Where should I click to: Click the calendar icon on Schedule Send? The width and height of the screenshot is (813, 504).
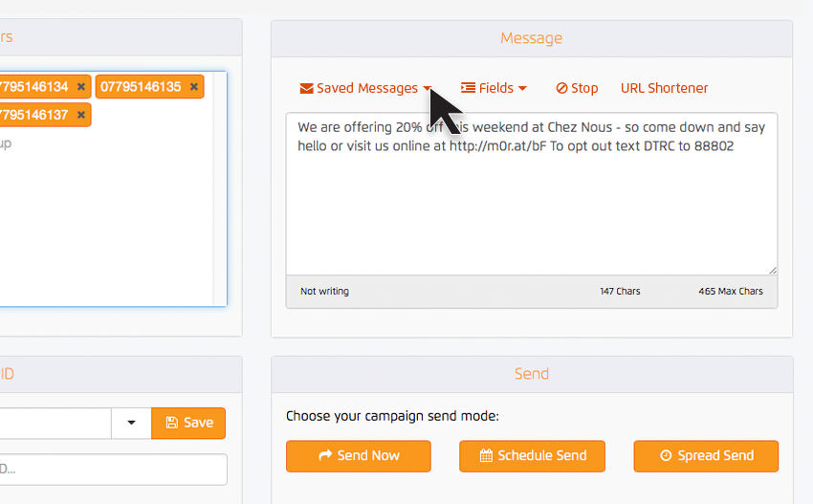coord(486,455)
